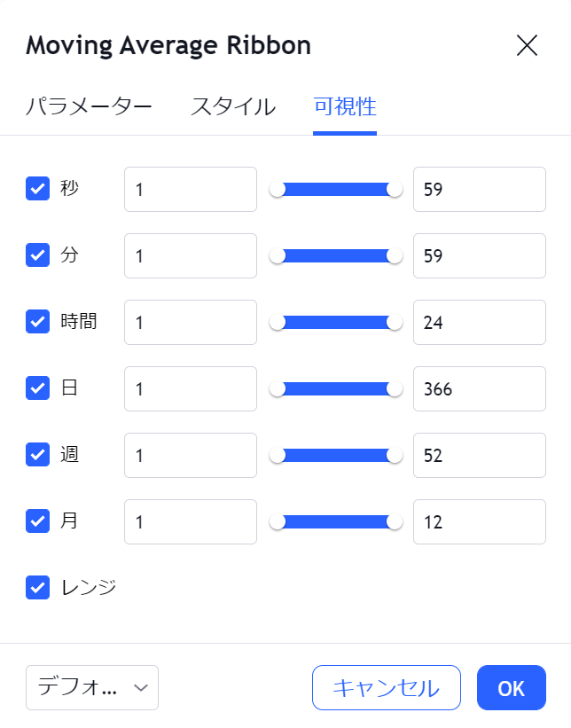
Task: Click the 日 maximum field showing 366
Action: (479, 388)
